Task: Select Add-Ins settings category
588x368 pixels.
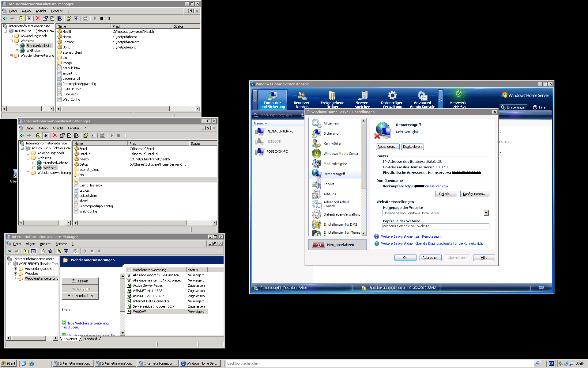Action: tap(330, 194)
